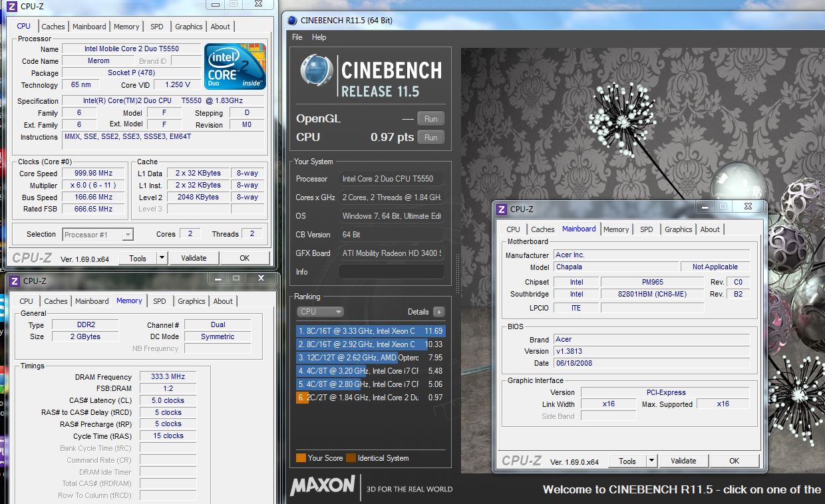
Task: Open the File menu in Cinebench
Action: pos(297,37)
